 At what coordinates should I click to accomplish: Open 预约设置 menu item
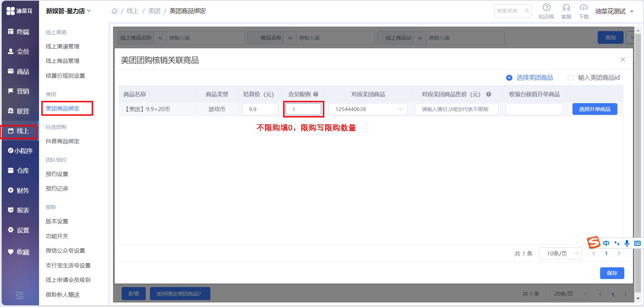click(x=57, y=174)
